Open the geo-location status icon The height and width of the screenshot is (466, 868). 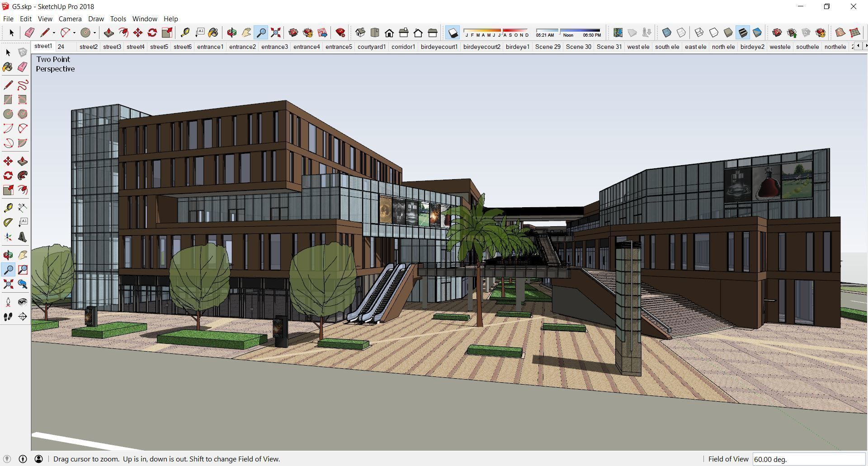tap(7, 459)
